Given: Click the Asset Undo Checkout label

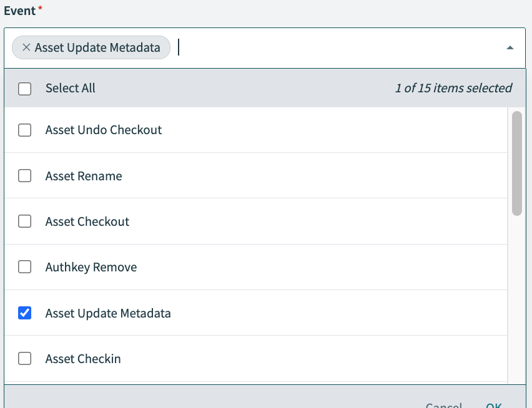Looking at the screenshot, I should pyautogui.click(x=104, y=130).
